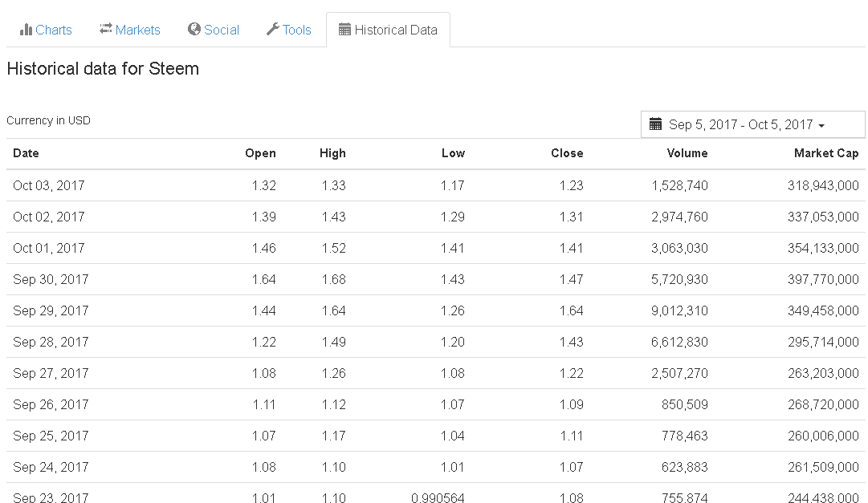Click volume value 9,012,310
868x503 pixels.
[679, 310]
